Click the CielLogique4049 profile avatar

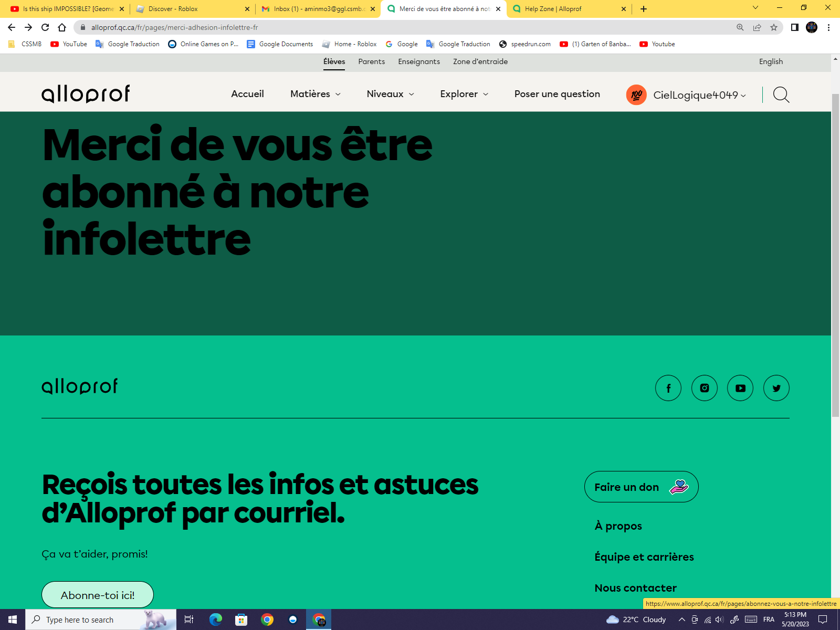tap(636, 94)
